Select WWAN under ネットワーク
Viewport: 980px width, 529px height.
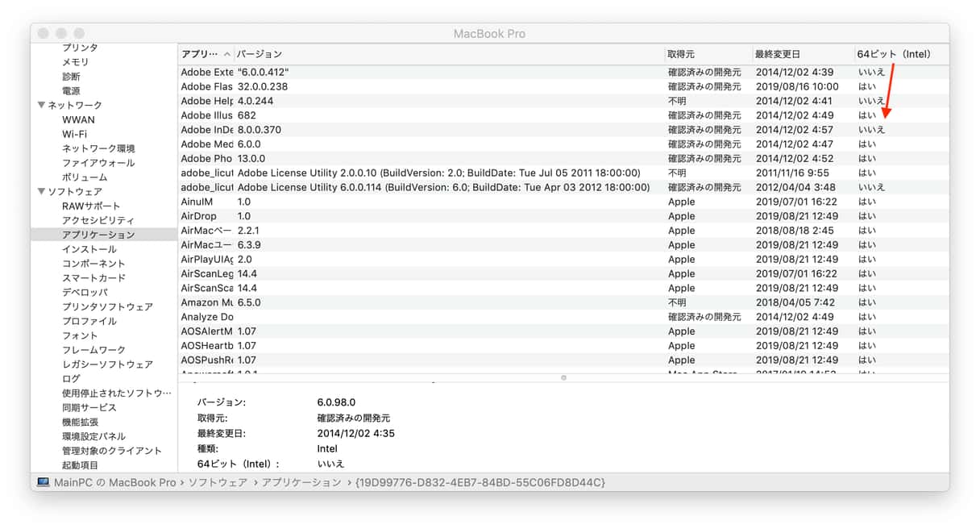pos(78,120)
